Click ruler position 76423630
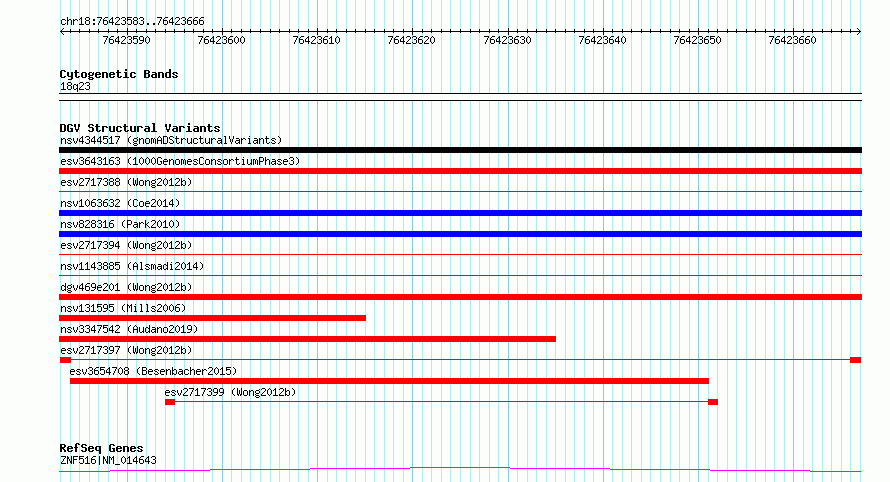The image size is (890, 482). pyautogui.click(x=507, y=40)
